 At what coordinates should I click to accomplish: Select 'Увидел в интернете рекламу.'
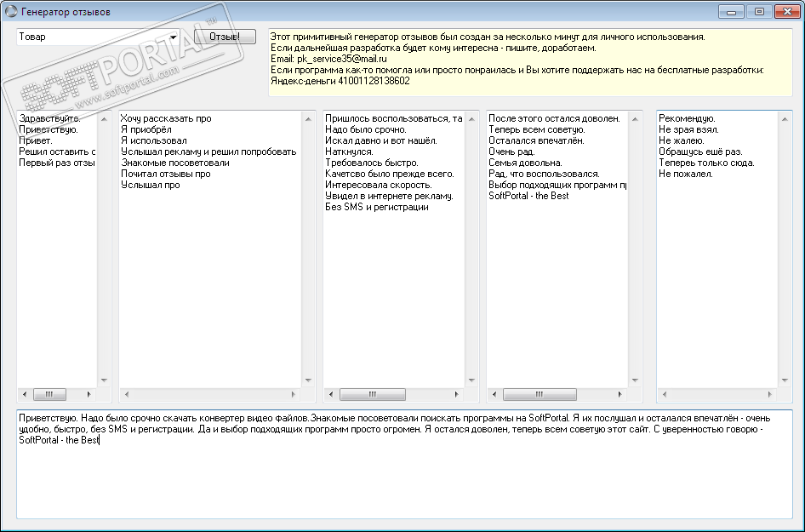point(389,196)
